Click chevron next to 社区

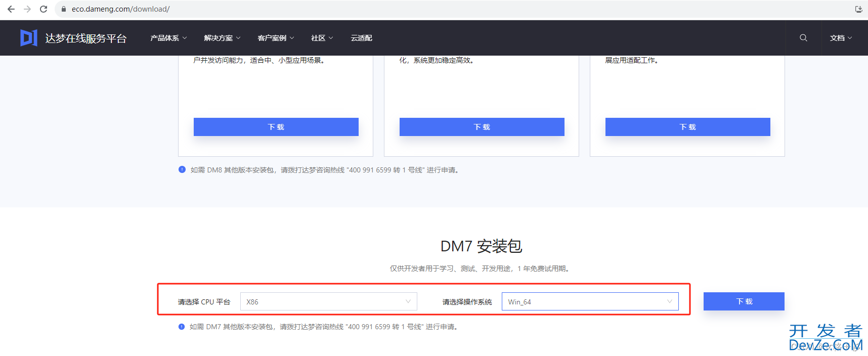pos(331,38)
